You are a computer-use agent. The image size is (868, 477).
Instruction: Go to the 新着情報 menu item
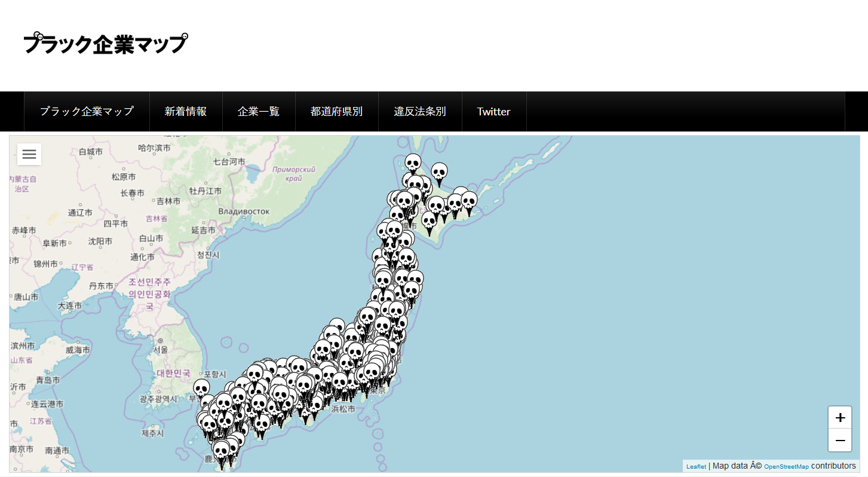coord(186,111)
